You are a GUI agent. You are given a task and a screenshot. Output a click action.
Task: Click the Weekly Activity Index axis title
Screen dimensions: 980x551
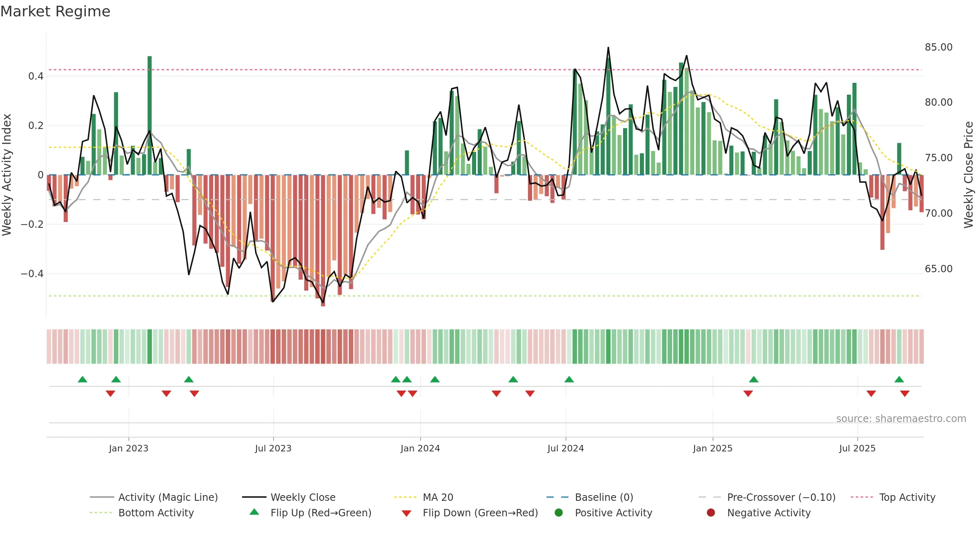(x=7, y=175)
